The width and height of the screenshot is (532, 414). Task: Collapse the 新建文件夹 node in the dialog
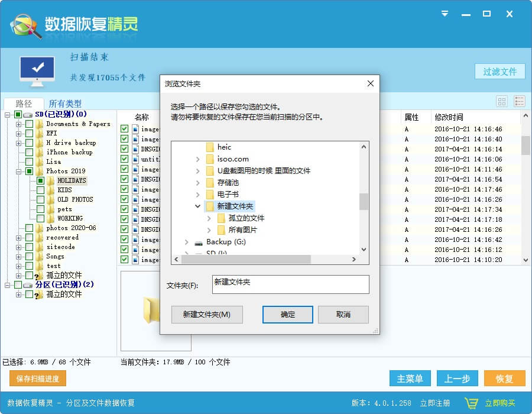click(198, 206)
